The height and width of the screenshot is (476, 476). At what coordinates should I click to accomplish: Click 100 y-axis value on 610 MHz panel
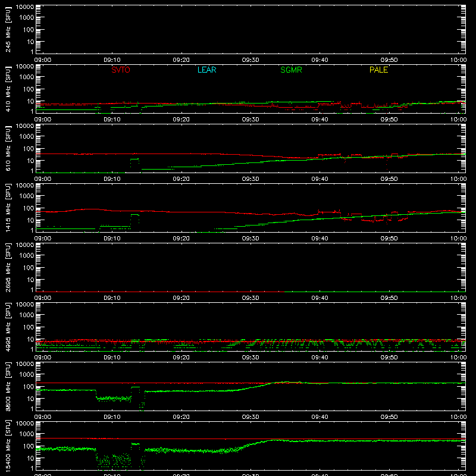tap(29, 149)
